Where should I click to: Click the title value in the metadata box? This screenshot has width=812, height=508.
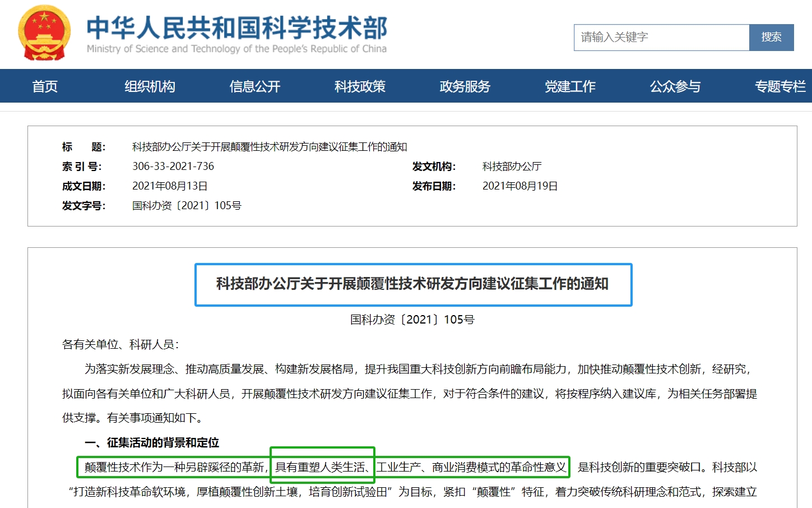point(270,147)
